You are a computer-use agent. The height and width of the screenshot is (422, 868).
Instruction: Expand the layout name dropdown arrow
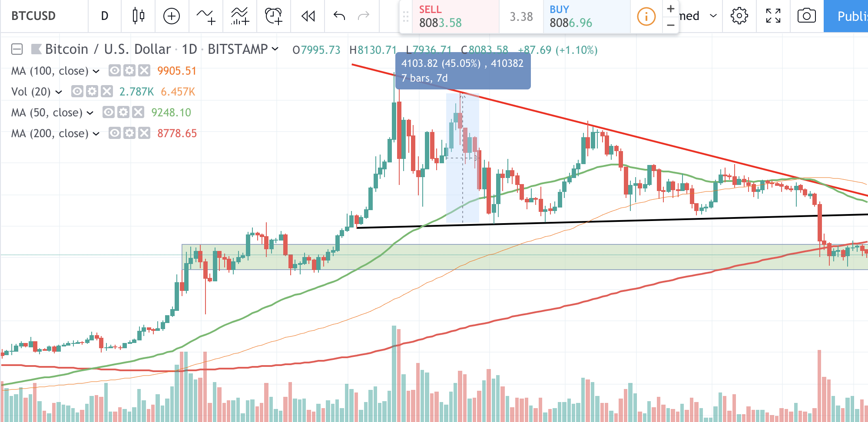713,16
